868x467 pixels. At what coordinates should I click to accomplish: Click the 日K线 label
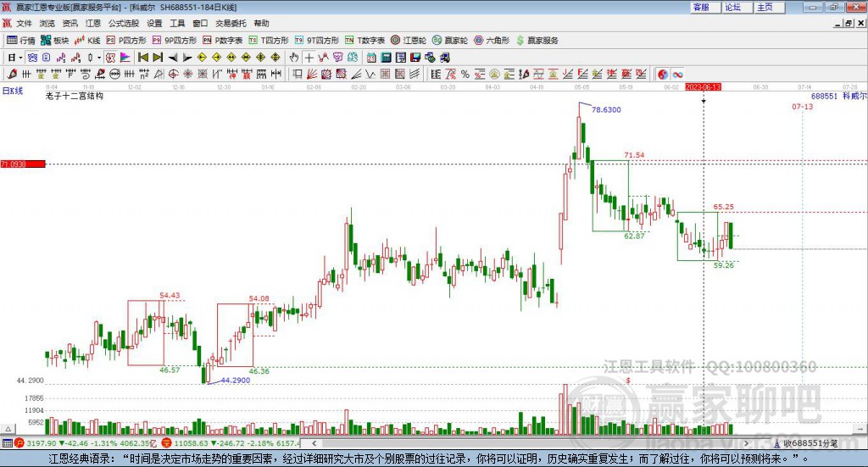point(13,91)
